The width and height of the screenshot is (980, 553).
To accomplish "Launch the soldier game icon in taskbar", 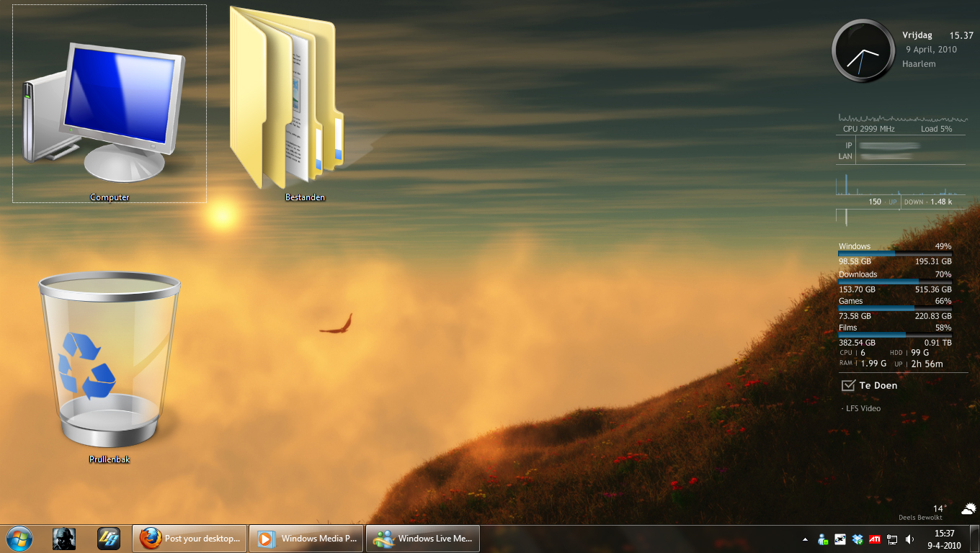I will tap(64, 539).
